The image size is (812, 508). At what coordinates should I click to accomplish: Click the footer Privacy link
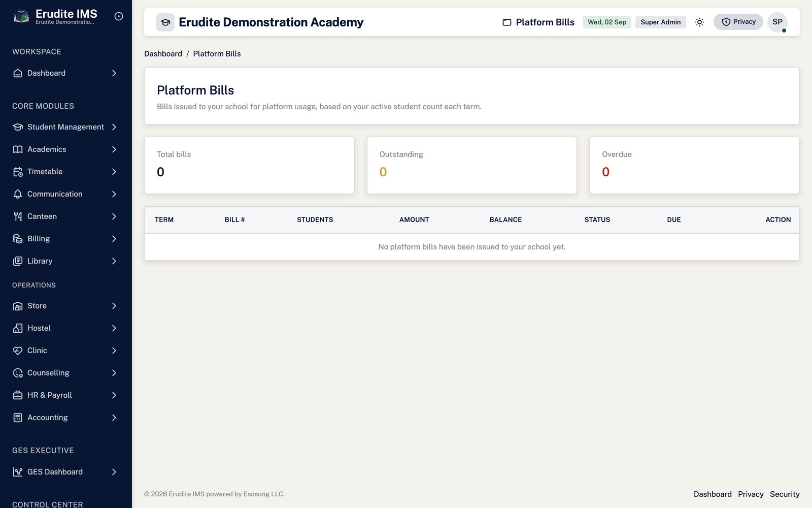751,494
